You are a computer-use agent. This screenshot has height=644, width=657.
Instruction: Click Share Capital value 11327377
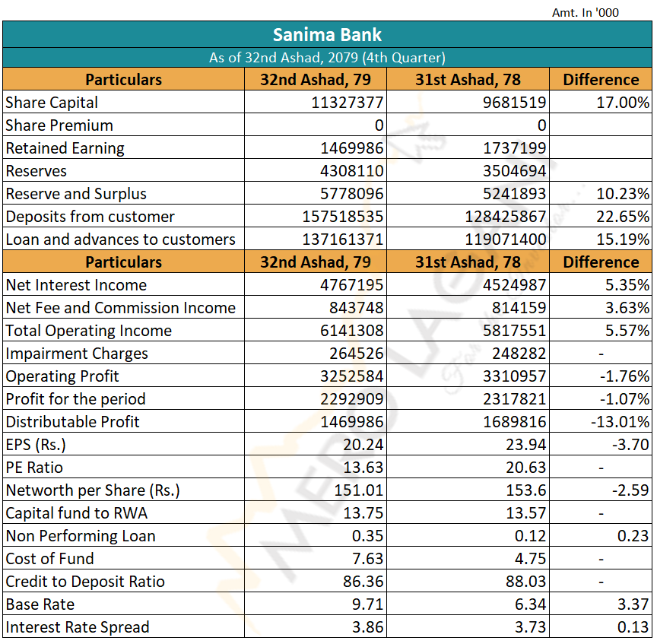[x=347, y=103]
